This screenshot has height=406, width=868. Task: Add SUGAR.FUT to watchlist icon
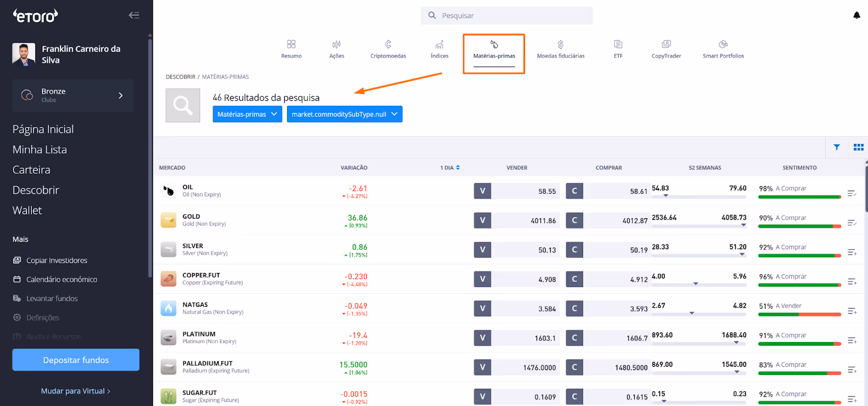852,399
